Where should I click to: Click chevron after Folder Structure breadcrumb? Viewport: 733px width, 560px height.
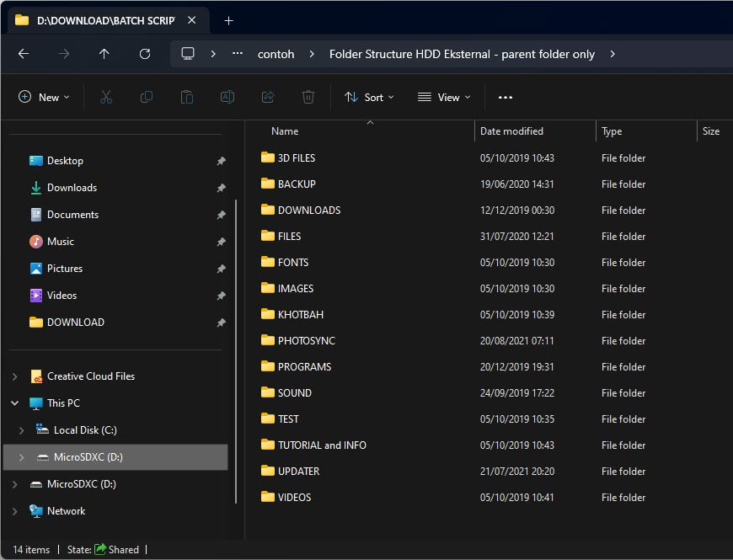tap(613, 54)
